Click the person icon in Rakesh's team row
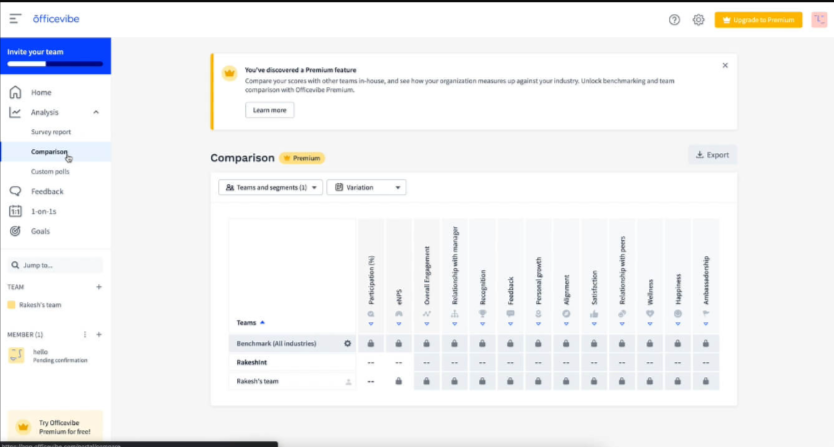 (x=348, y=382)
